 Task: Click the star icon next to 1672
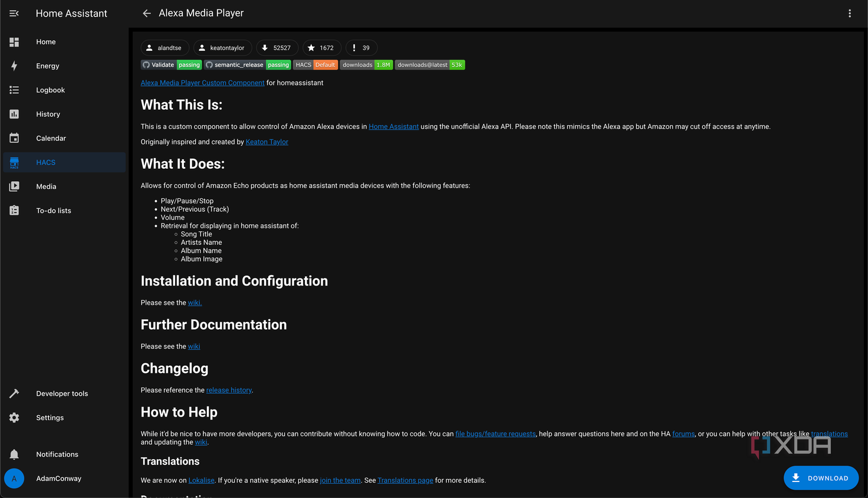pos(311,48)
